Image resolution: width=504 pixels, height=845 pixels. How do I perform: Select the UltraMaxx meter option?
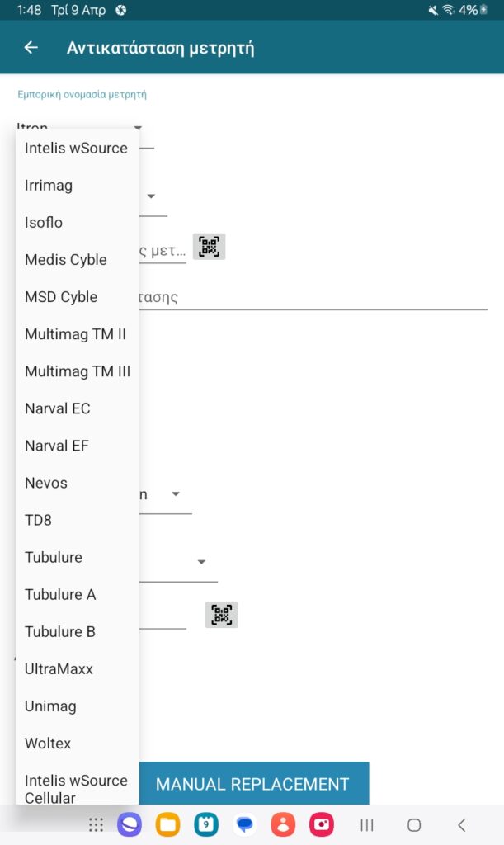point(59,669)
